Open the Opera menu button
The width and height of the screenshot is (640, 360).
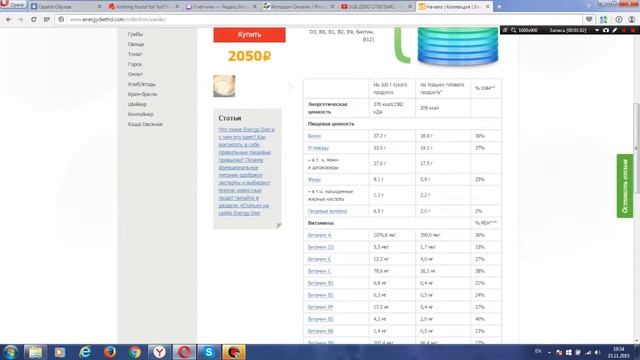[12, 5]
